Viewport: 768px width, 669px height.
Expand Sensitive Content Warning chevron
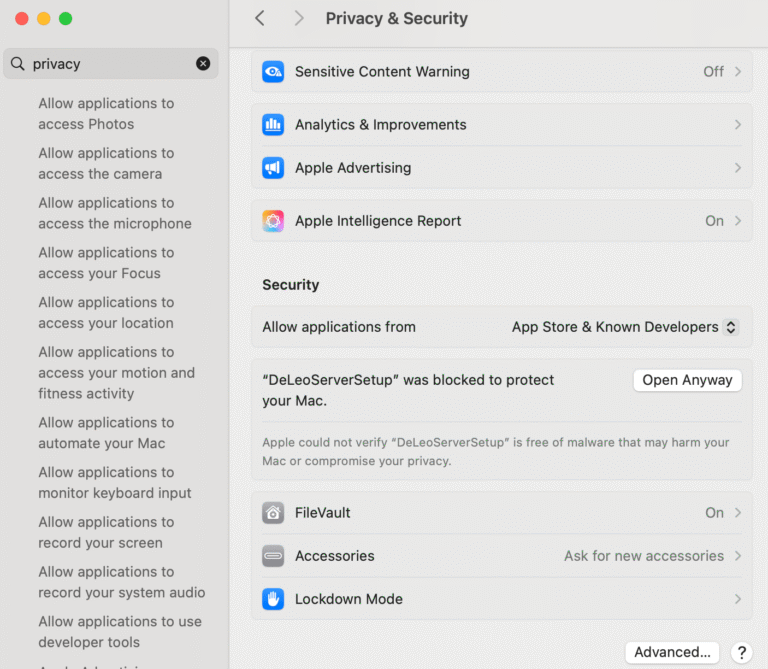click(738, 72)
